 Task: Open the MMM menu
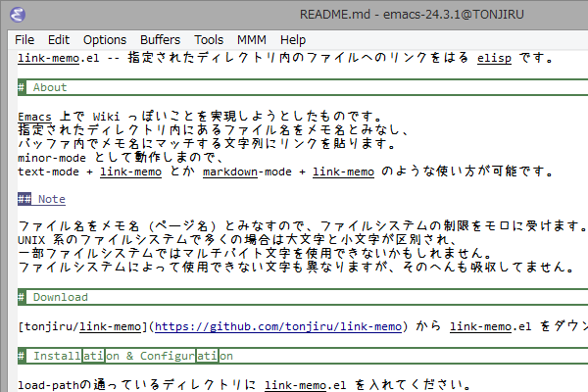(252, 40)
